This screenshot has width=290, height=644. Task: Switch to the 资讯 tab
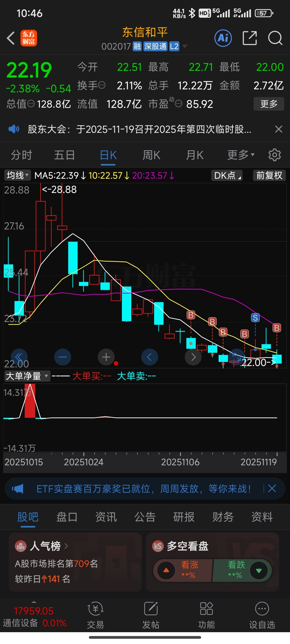[106, 517]
